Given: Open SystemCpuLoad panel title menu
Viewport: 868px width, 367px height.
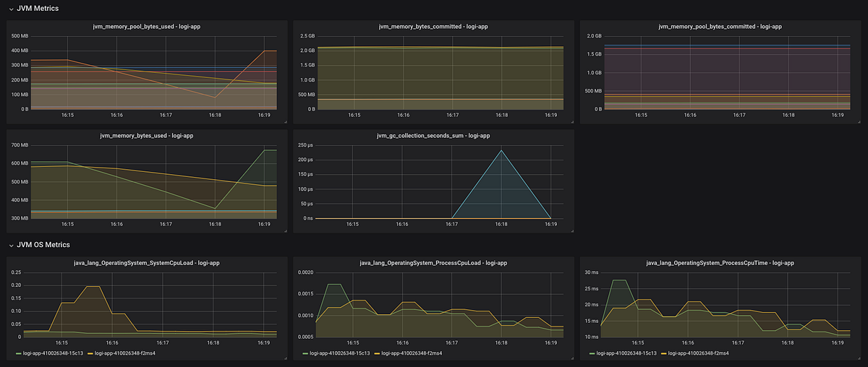Looking at the screenshot, I should 147,263.
